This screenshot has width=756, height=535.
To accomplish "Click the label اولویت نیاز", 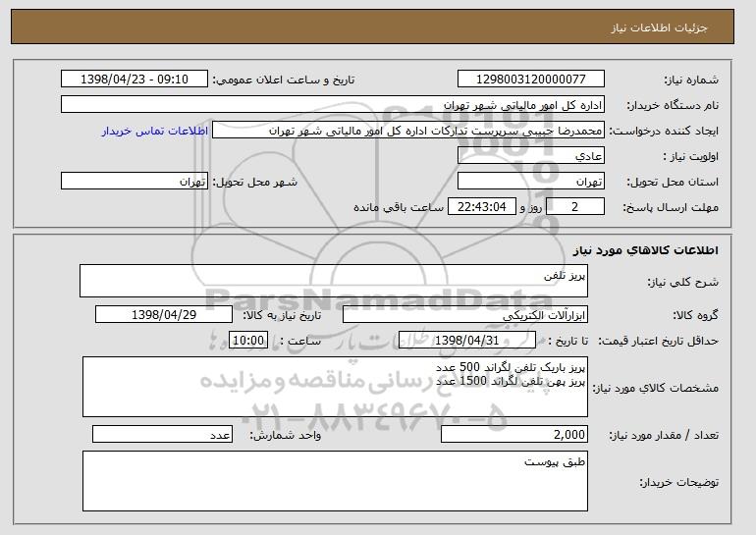I will pos(691,156).
